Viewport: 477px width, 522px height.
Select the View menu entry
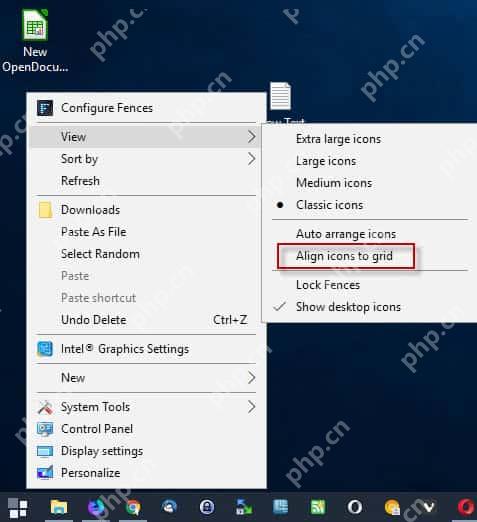coord(145,137)
